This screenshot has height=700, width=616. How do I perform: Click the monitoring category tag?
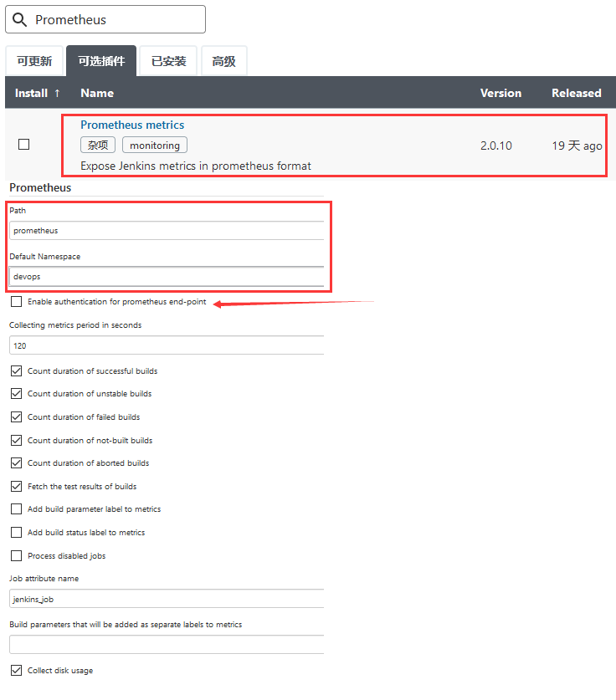[155, 145]
